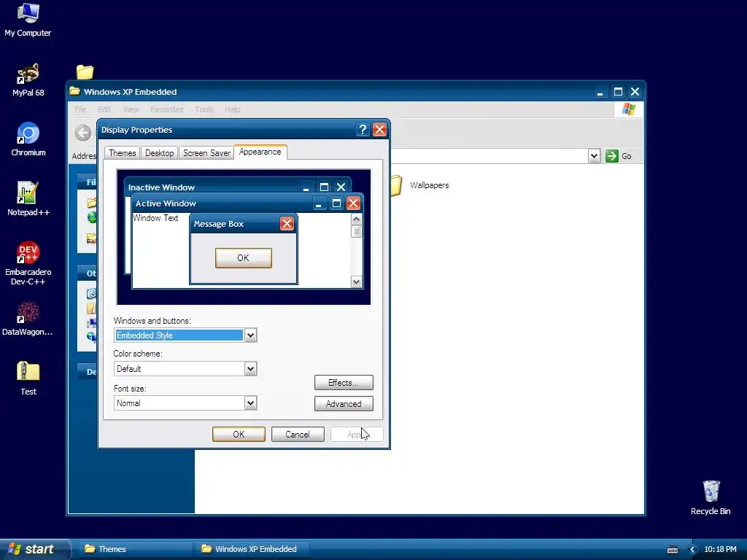The width and height of the screenshot is (747, 560).
Task: Launch Notepad++ desktop shortcut
Action: (28, 198)
